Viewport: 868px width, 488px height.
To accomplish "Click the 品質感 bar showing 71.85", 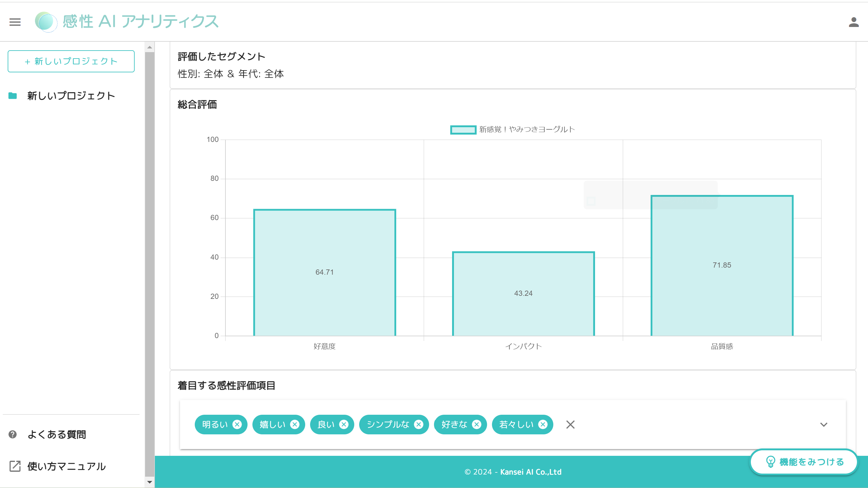I will [x=722, y=265].
